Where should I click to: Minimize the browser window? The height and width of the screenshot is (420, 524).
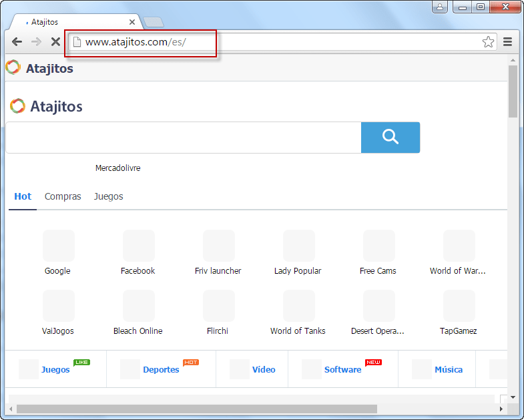point(462,7)
